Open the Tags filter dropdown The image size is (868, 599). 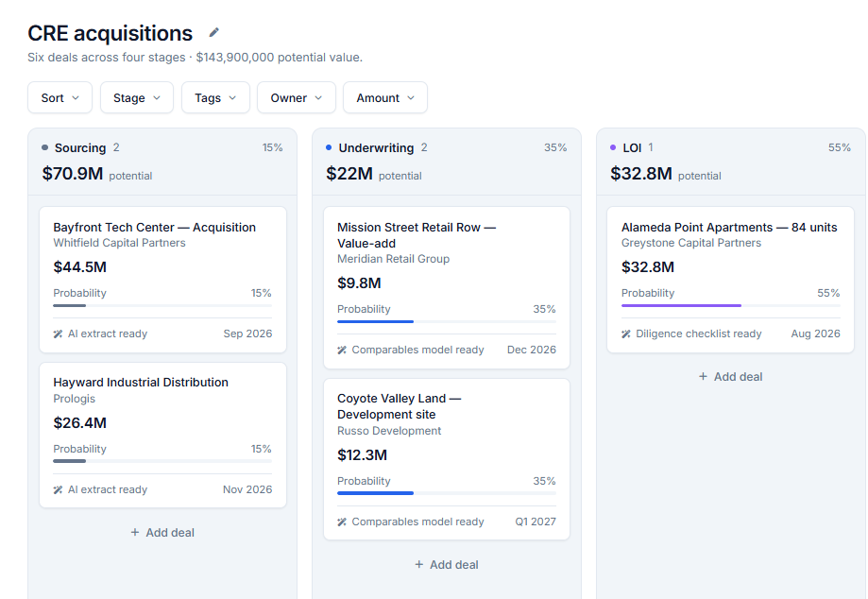click(215, 98)
